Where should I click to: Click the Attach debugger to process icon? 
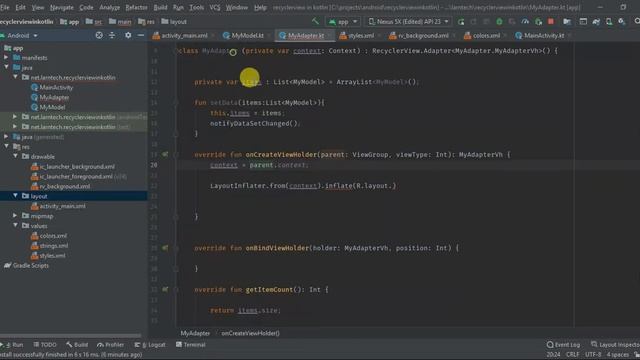point(538,22)
